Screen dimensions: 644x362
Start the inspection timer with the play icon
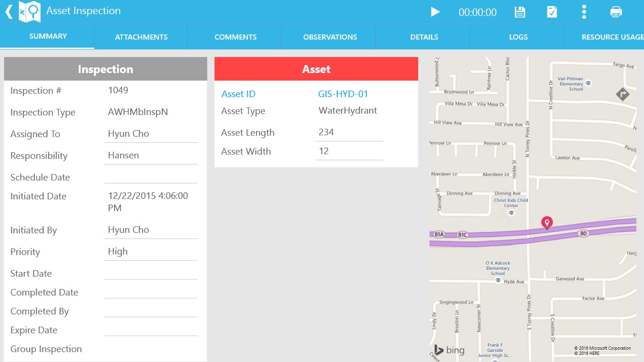click(435, 13)
